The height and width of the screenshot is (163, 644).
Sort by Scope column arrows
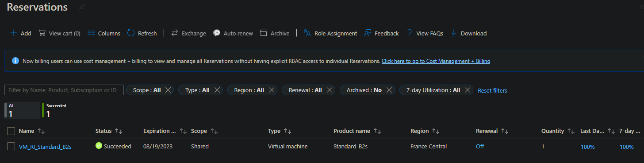[214, 131]
